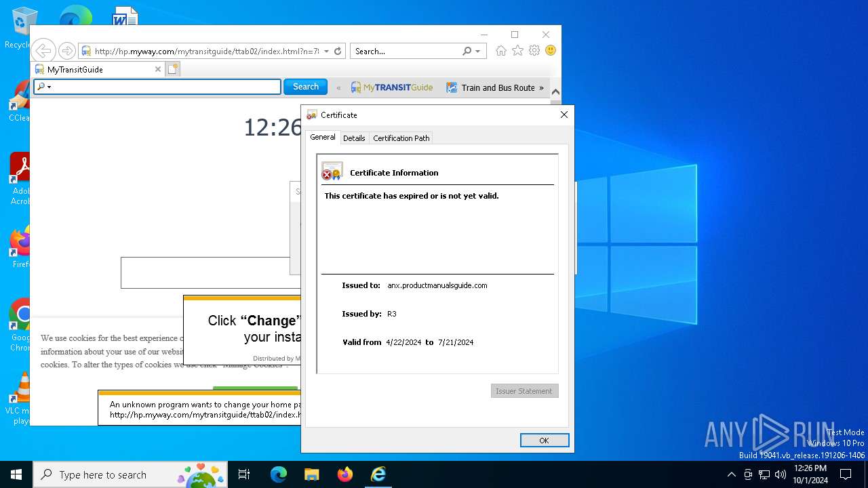Click the search magnifier in IE search box
This screenshot has width=868, height=488.
467,51
